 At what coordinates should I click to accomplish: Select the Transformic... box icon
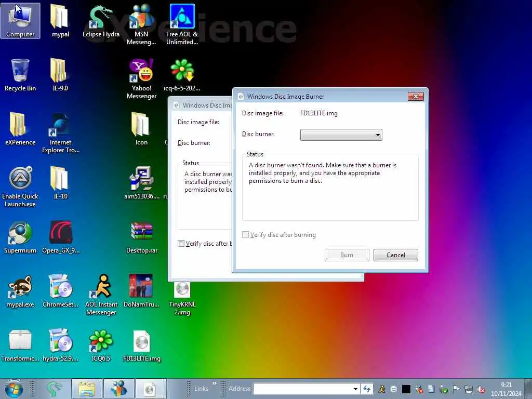pyautogui.click(x=20, y=345)
